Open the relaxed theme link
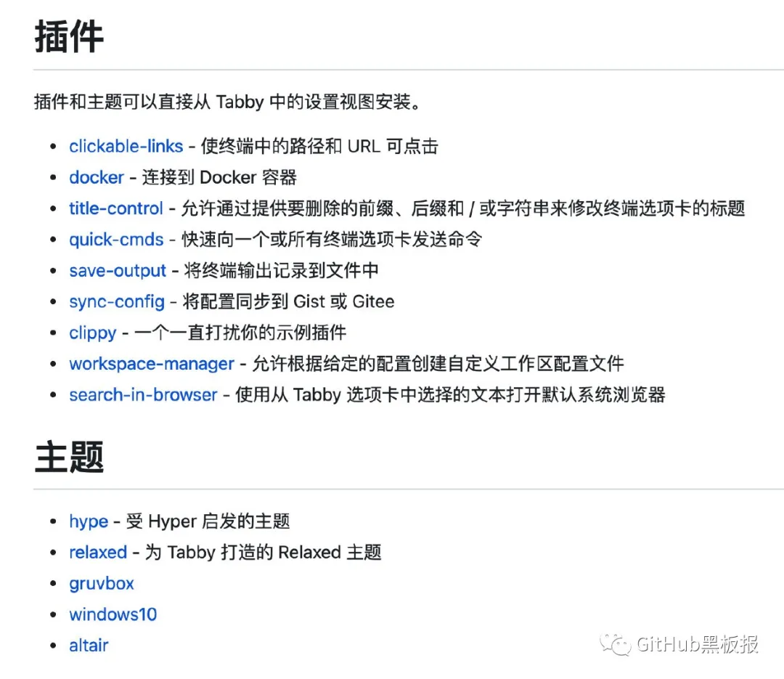Viewport: 784px width, 679px height. click(98, 553)
